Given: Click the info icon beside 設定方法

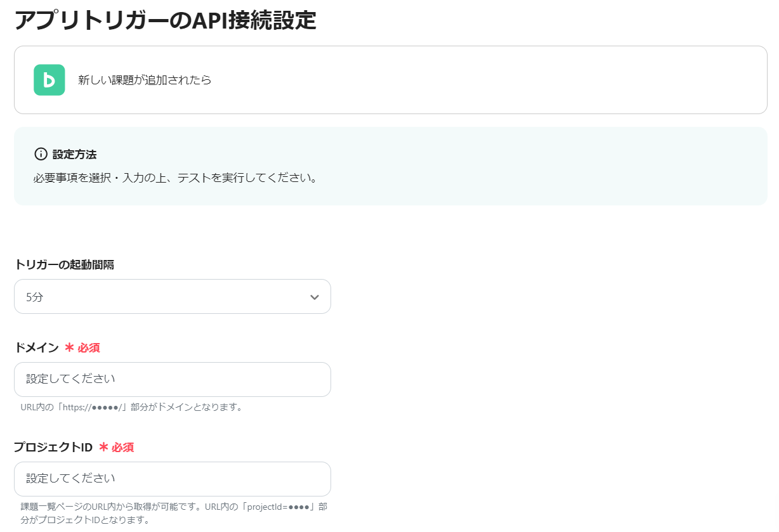Looking at the screenshot, I should pyautogui.click(x=41, y=154).
